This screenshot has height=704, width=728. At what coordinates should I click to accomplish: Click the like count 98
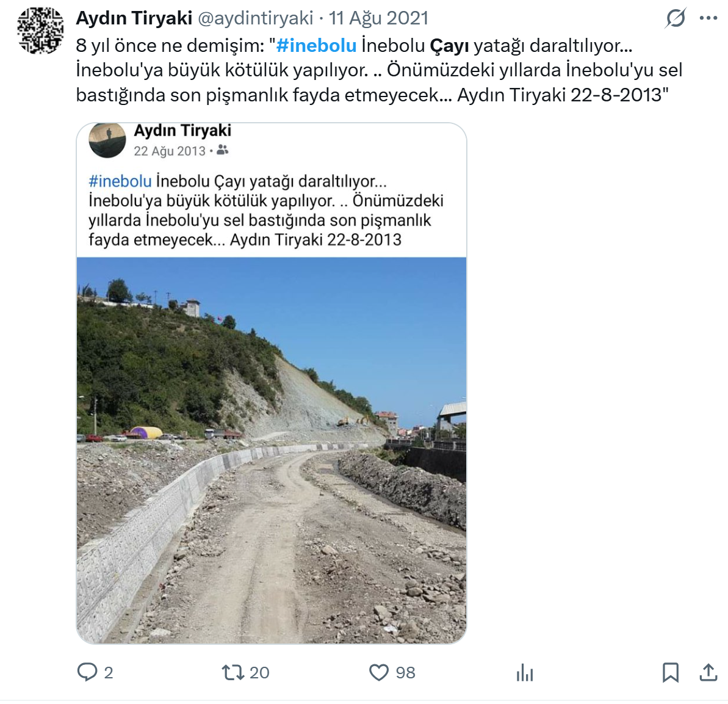[x=405, y=672]
